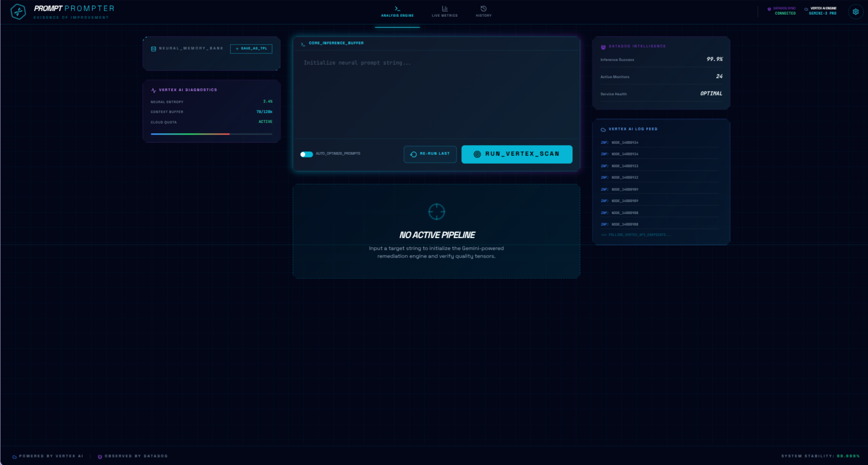
Task: Click the SAVE_AS_TPL button
Action: (251, 49)
